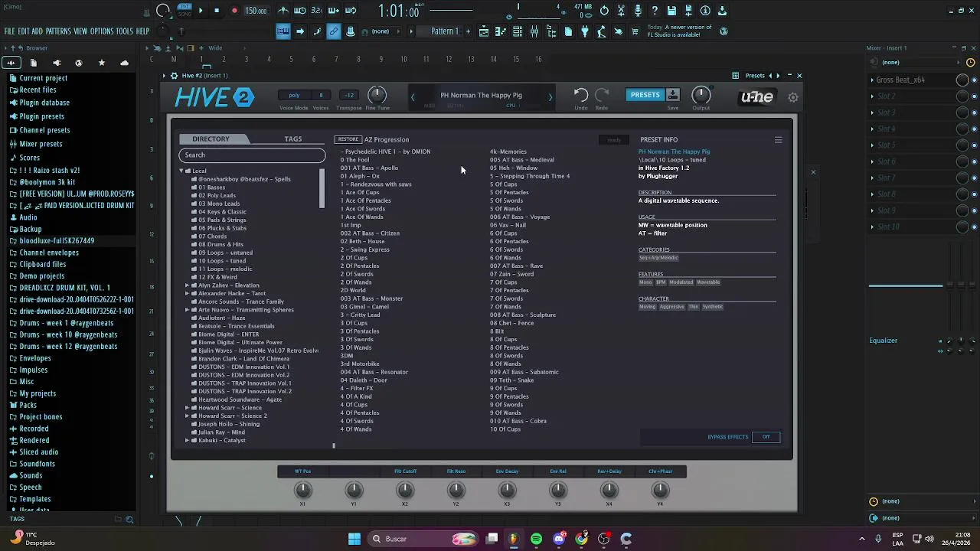Select preset 3 - Gritty Lead
Screen dimensions: 980x551
(x=361, y=315)
